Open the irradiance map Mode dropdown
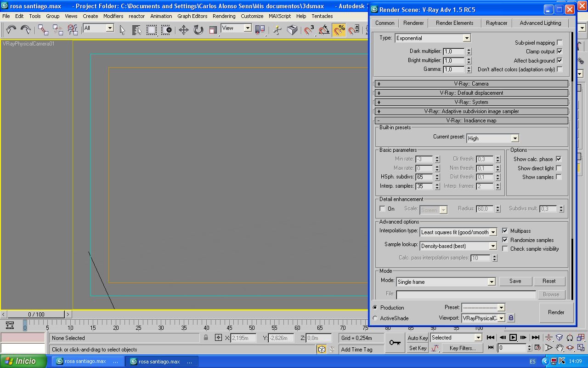 446,282
